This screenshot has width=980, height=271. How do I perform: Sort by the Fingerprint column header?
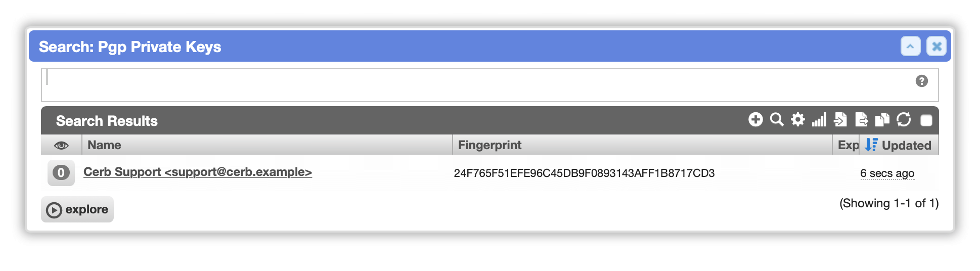click(x=489, y=145)
